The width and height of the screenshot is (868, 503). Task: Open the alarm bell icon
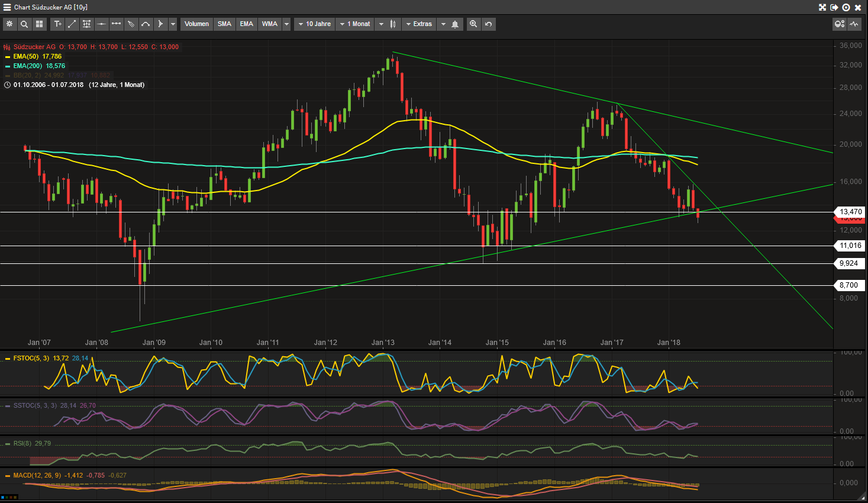pos(455,24)
